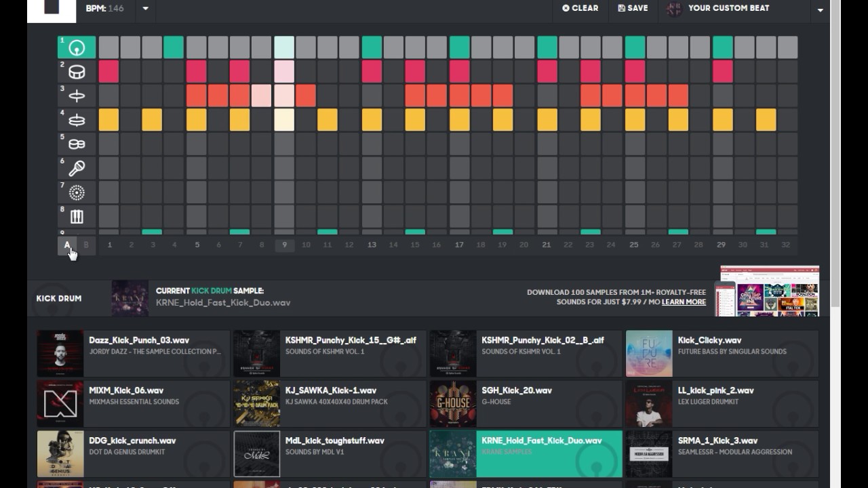Disable track 4 step 31

tap(766, 120)
